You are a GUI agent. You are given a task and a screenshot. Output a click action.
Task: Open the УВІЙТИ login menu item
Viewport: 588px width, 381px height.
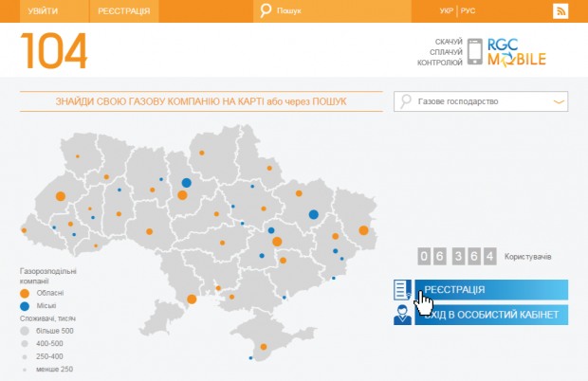click(x=43, y=11)
